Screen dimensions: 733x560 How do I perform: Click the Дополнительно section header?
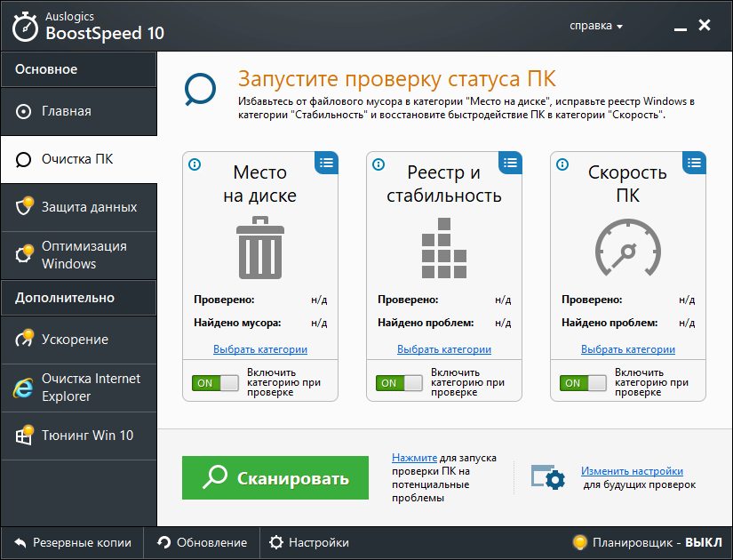78,298
